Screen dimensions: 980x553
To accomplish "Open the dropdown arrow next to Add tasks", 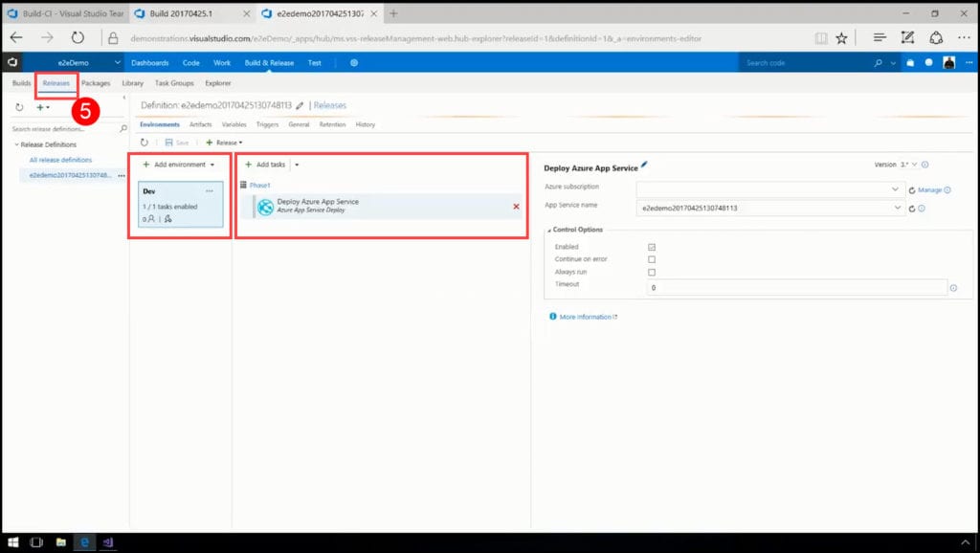I will pos(297,165).
